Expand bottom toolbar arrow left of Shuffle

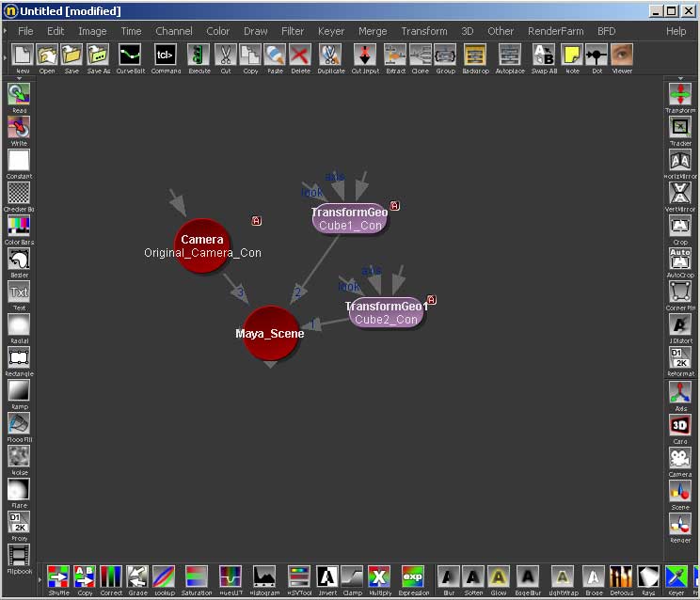(40, 579)
